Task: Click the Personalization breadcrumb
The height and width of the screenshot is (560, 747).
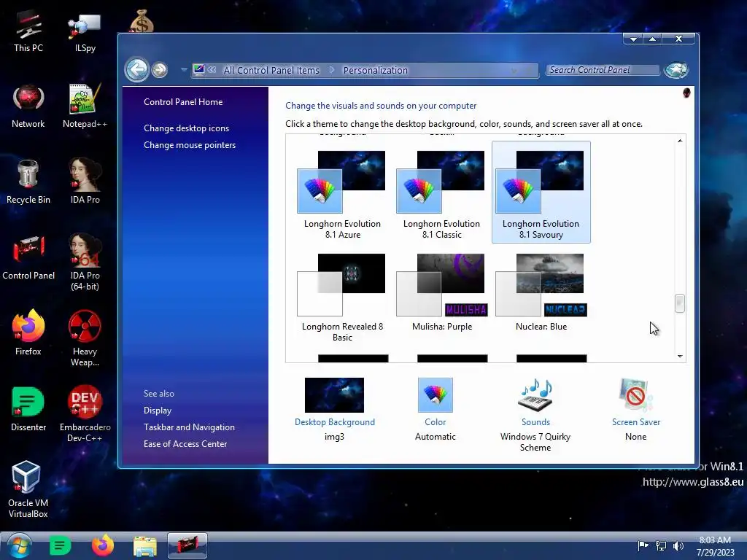Action: pyautogui.click(x=376, y=70)
